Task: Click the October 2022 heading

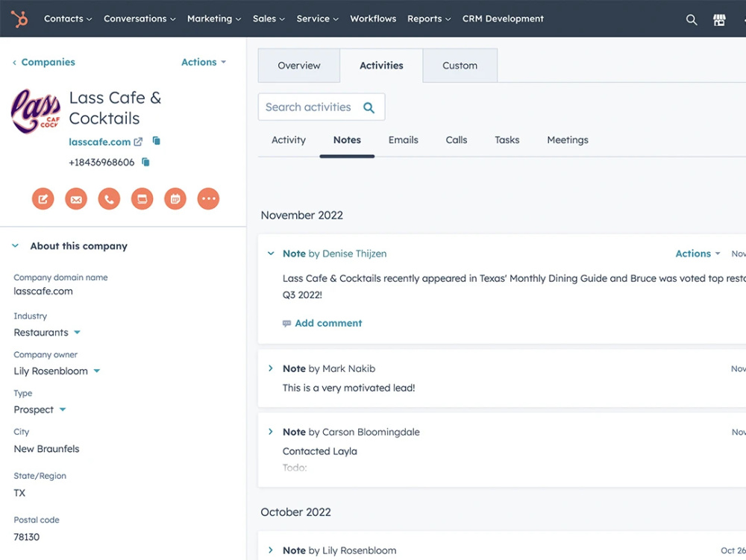Action: [x=295, y=512]
